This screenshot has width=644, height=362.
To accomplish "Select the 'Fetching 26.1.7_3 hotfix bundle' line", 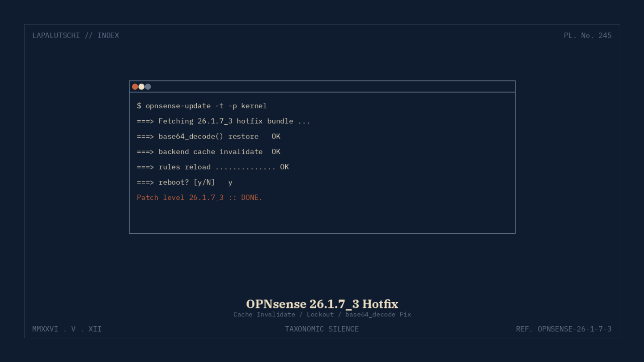I will pyautogui.click(x=224, y=121).
